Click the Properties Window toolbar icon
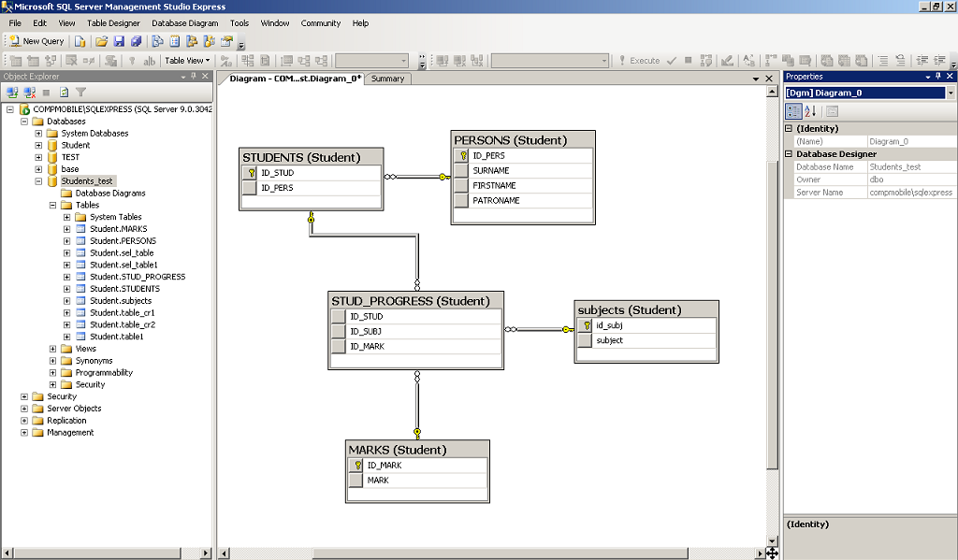 click(x=226, y=41)
